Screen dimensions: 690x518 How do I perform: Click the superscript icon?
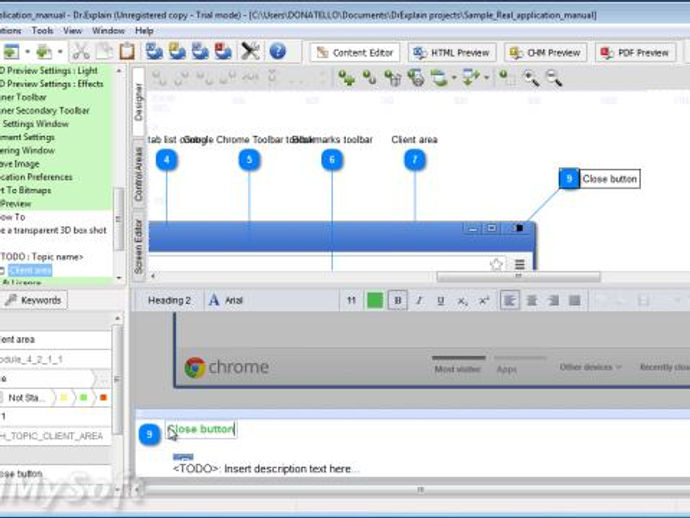coord(484,301)
